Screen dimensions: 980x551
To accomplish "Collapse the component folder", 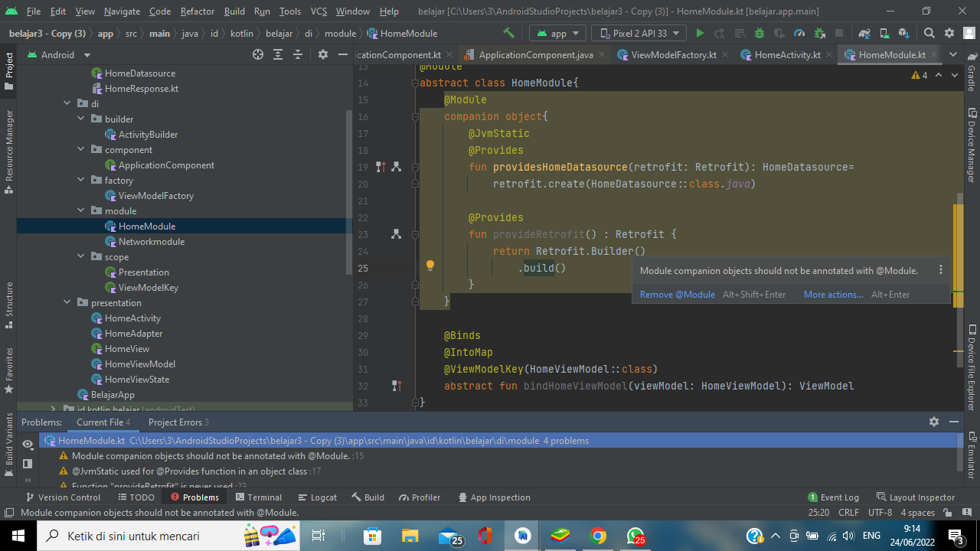I will [x=81, y=149].
